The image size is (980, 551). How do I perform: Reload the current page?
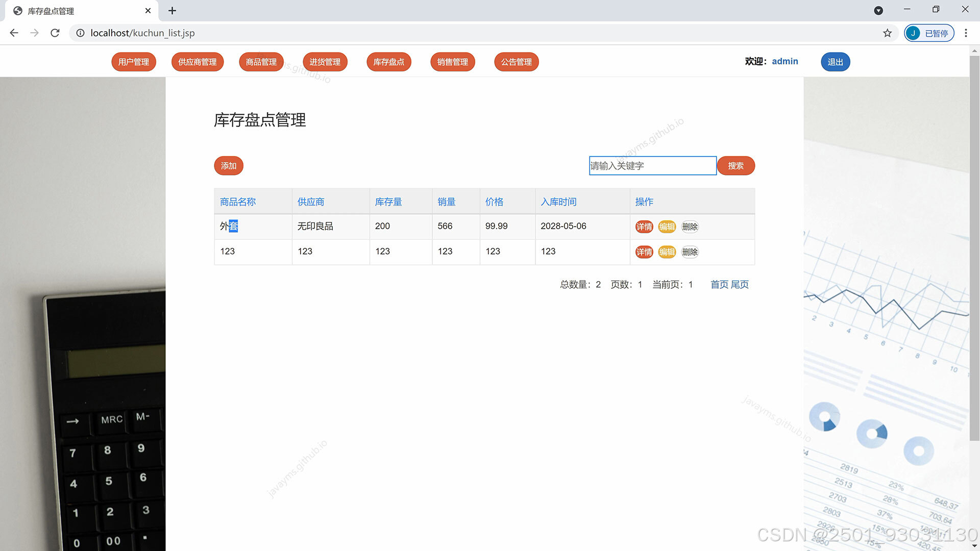tap(55, 33)
